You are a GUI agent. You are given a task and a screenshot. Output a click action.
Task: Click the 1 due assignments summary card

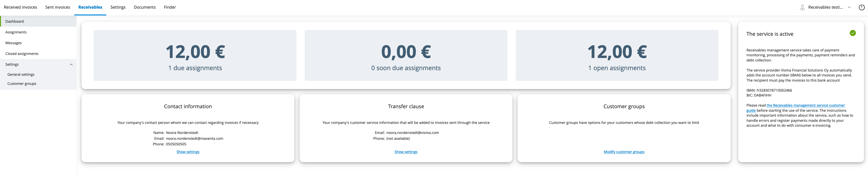(195, 55)
